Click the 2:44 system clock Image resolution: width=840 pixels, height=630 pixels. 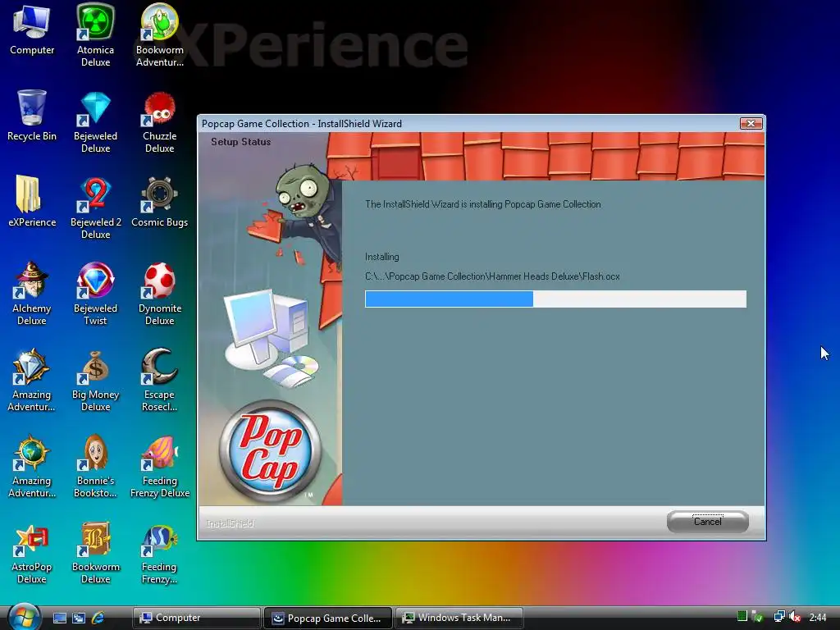[818, 618]
